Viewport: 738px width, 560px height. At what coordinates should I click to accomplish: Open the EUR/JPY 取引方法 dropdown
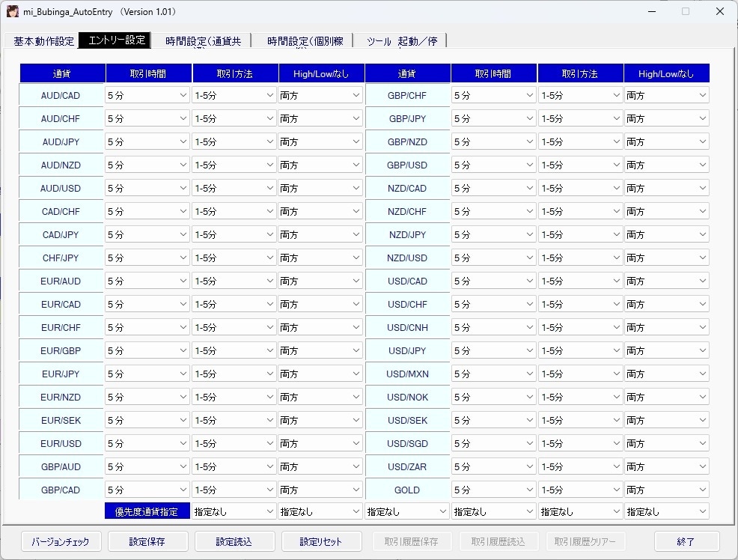tap(234, 374)
